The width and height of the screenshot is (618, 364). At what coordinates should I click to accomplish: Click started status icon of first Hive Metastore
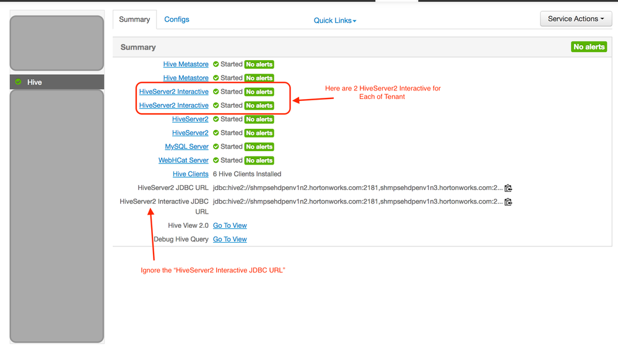(x=216, y=64)
